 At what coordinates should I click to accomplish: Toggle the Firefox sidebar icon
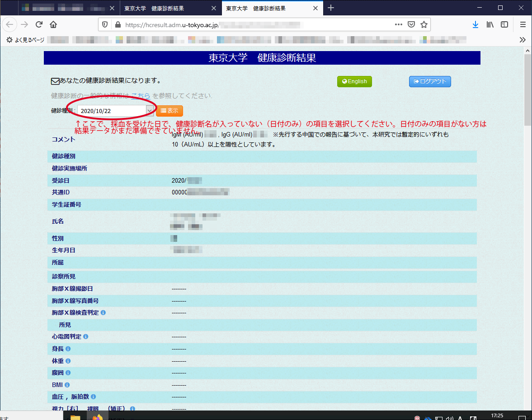[x=504, y=24]
